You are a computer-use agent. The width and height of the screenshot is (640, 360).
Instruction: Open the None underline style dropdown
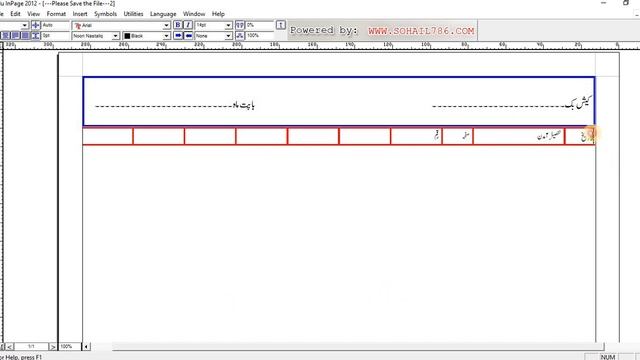[228, 36]
